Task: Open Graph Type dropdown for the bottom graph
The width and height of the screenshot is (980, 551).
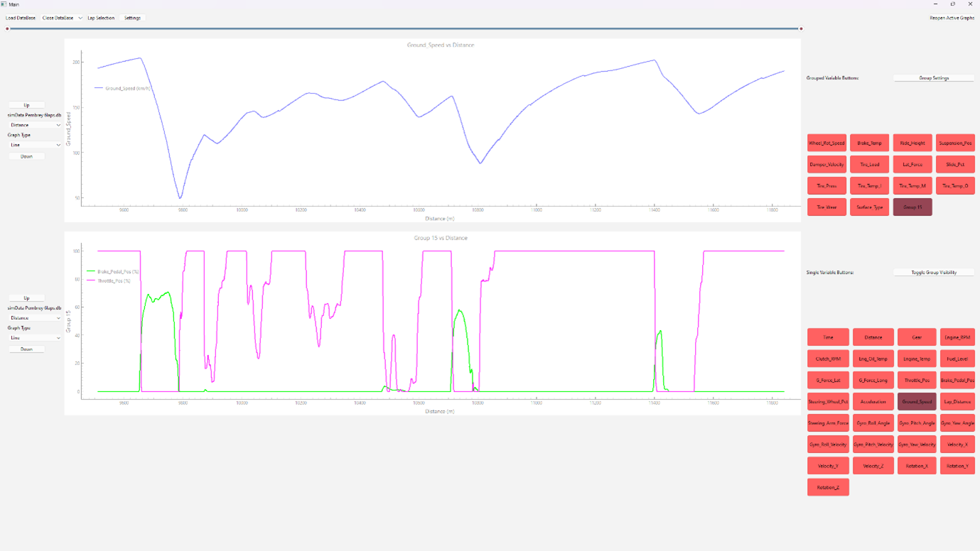Action: [34, 338]
